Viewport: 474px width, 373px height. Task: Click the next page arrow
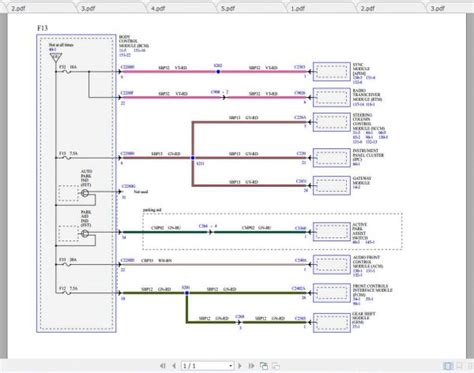(x=240, y=366)
